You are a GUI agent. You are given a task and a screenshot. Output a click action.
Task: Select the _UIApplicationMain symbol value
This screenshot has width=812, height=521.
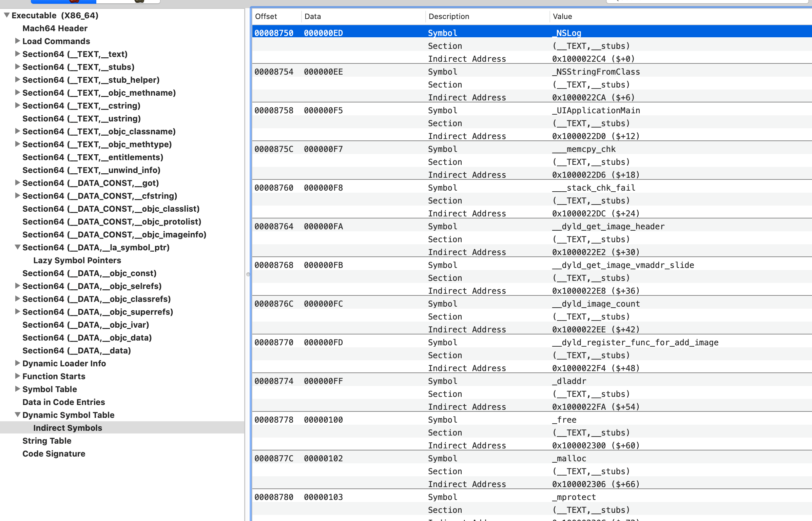pos(596,111)
